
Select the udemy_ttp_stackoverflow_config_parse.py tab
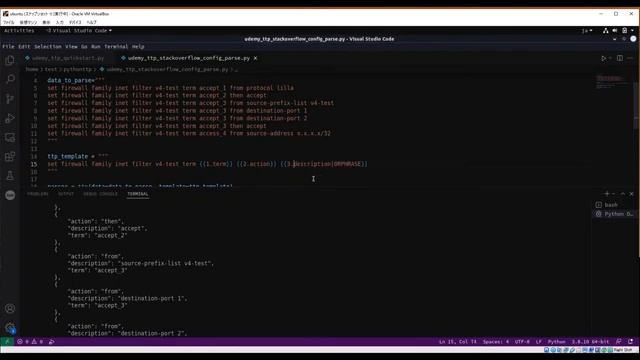(189, 58)
